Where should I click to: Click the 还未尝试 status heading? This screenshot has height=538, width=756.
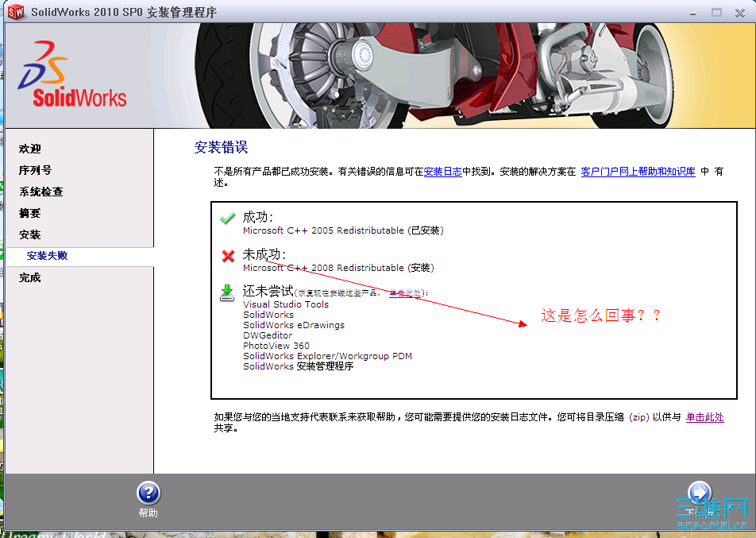coord(268,291)
